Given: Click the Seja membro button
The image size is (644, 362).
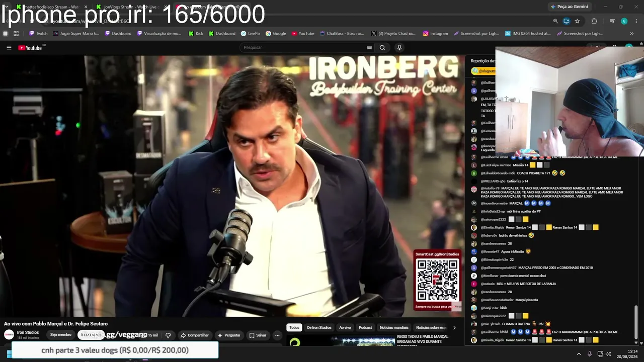Looking at the screenshot, I should [61, 335].
